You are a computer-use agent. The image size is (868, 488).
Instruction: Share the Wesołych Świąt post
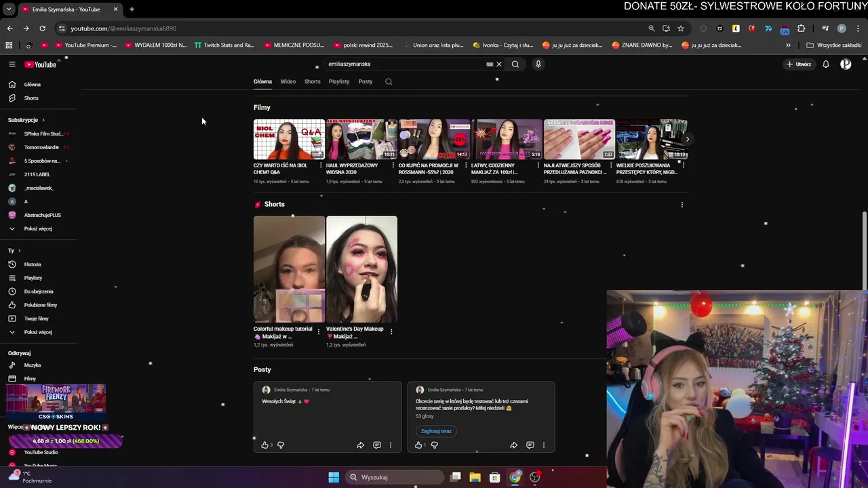[360, 445]
